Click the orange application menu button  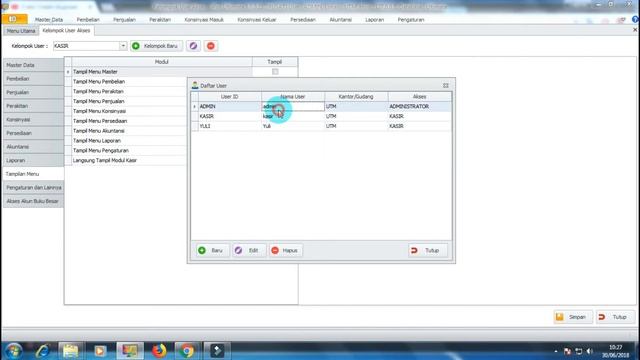(x=14, y=19)
